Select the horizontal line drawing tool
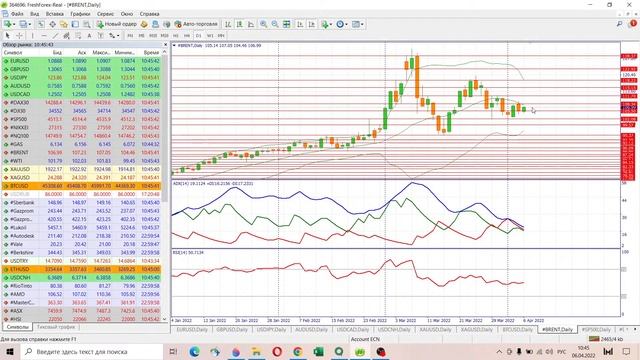Screen dimensions: 640x360 (44, 36)
